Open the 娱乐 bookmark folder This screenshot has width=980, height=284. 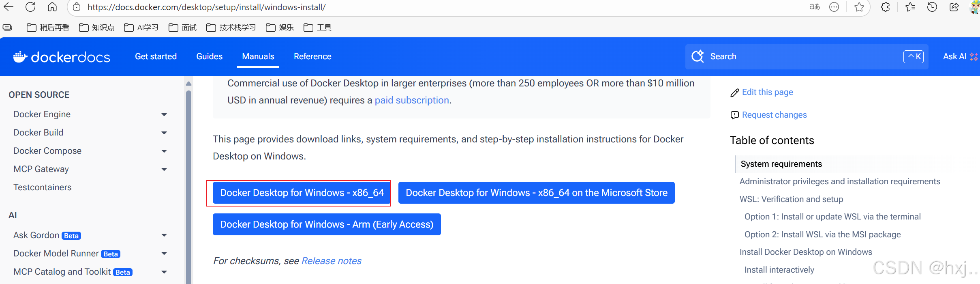[x=280, y=27]
